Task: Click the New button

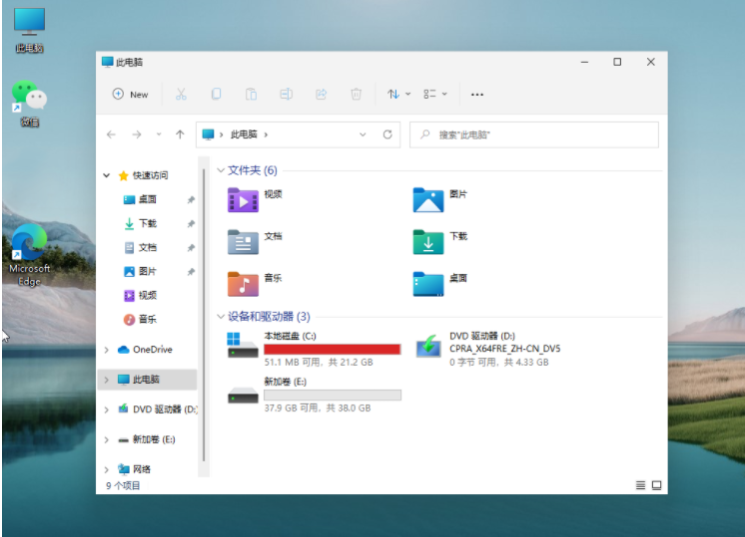Action: pyautogui.click(x=130, y=94)
